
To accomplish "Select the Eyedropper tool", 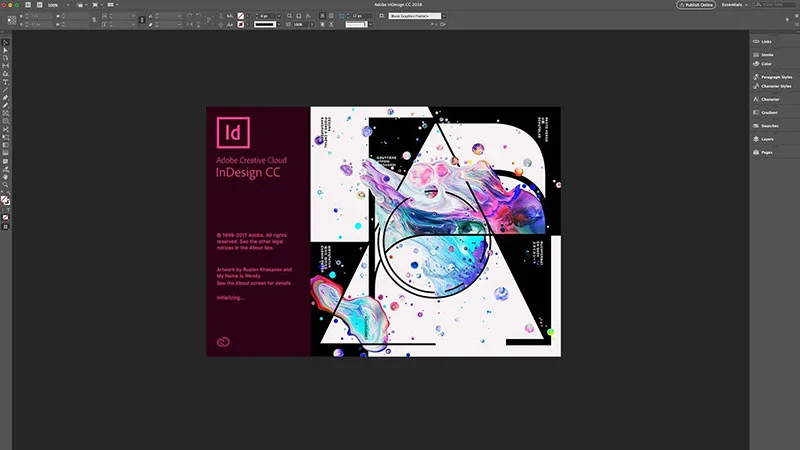I will (x=6, y=168).
